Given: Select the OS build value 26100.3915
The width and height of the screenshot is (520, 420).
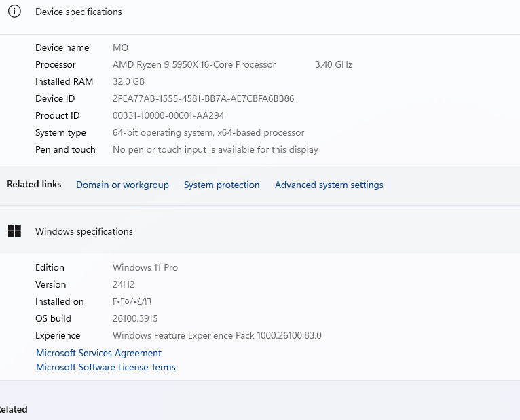Looking at the screenshot, I should pyautogui.click(x=135, y=318).
